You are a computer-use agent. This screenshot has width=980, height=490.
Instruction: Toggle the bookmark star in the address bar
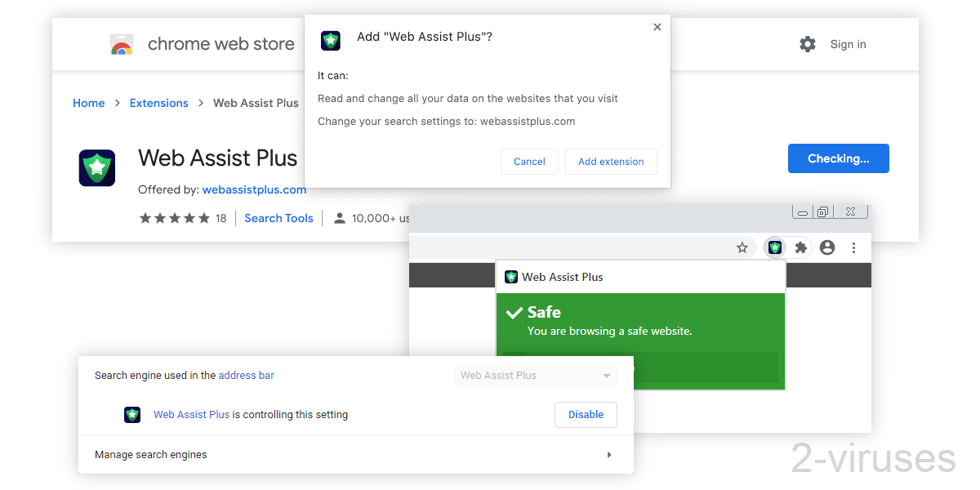[742, 247]
